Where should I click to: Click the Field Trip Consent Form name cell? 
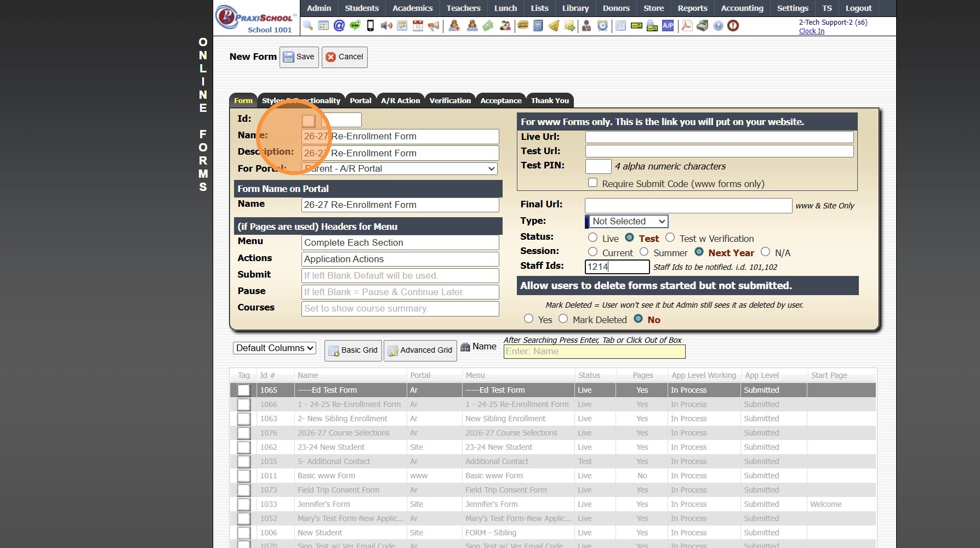click(x=351, y=490)
